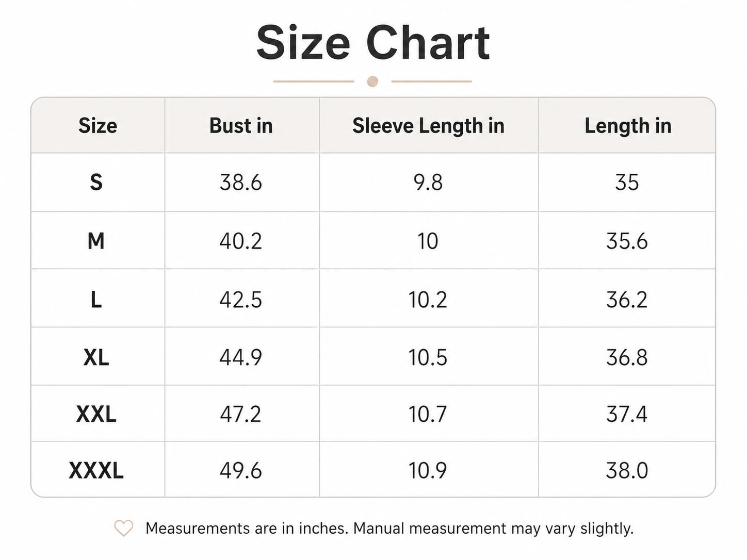747x560 pixels.
Task: Click the 38.6 bust value
Action: pyautogui.click(x=241, y=182)
